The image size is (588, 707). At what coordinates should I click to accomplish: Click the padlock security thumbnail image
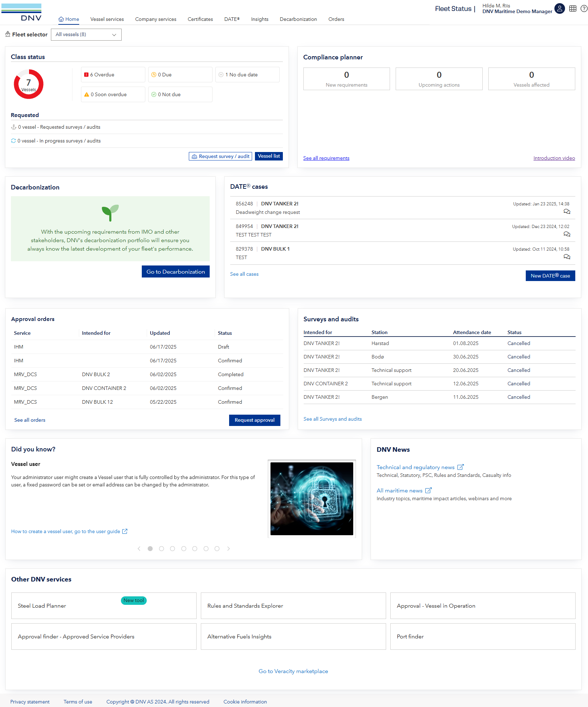[x=312, y=499]
